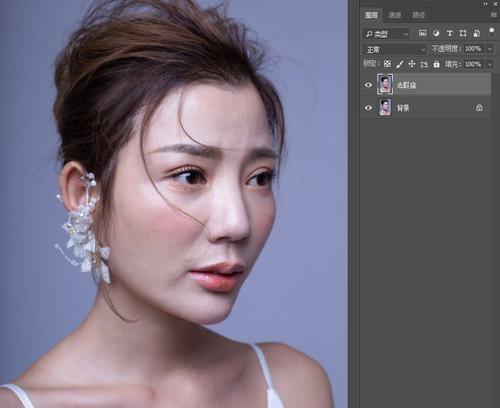Filter layers by type (text) layers

coord(450,33)
